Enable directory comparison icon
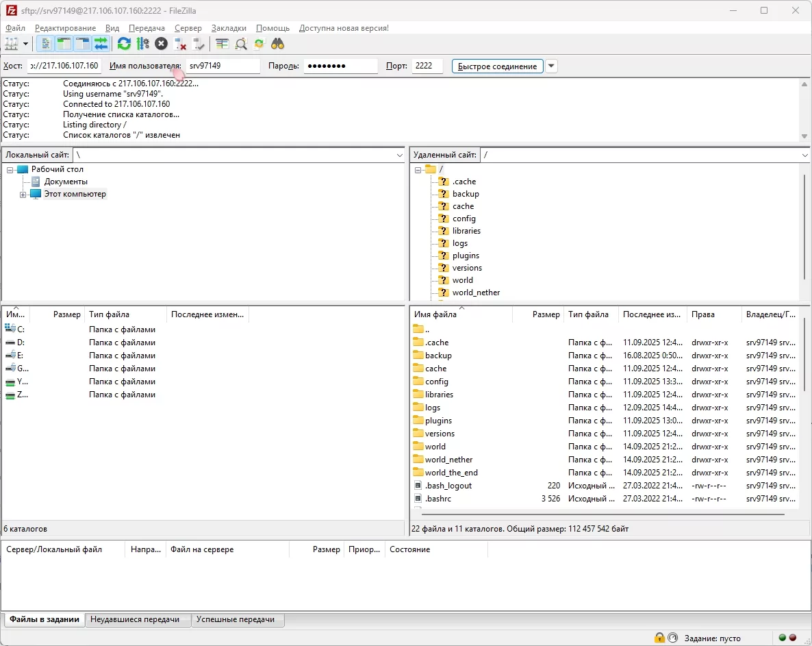The height and width of the screenshot is (646, 812). click(x=240, y=43)
